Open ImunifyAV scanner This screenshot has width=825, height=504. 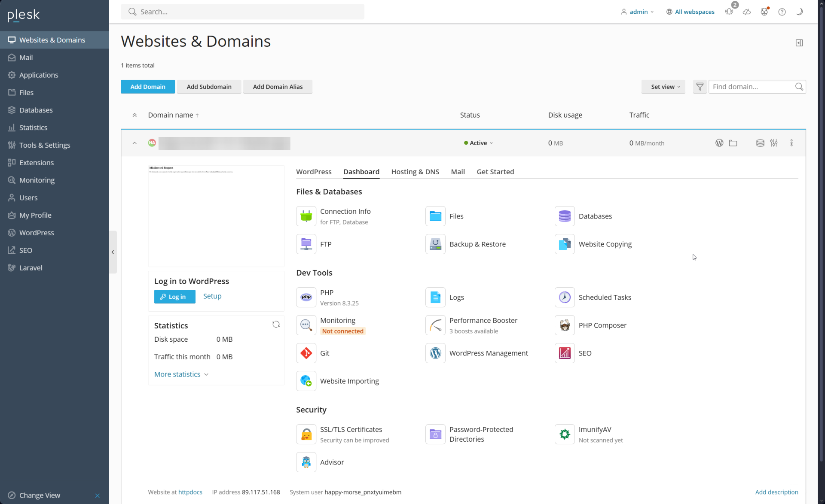pyautogui.click(x=589, y=434)
